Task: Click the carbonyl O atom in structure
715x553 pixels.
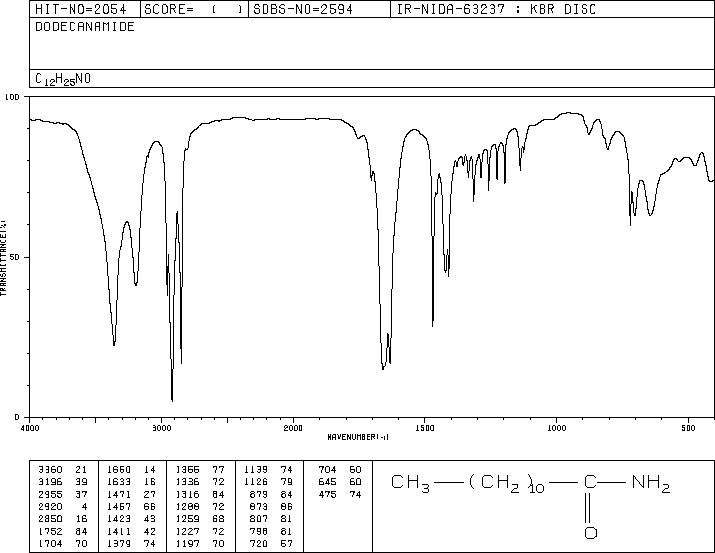Action: (x=591, y=532)
